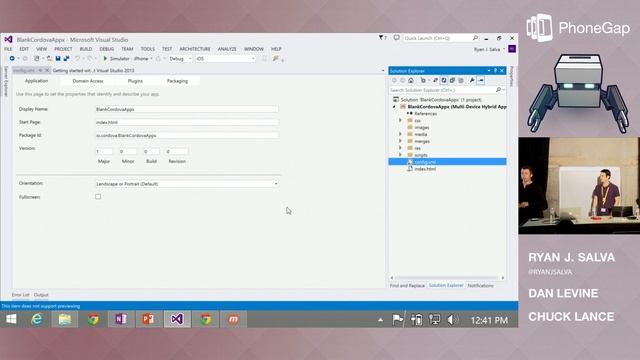
Task: Click the Save toolbar icon
Action: (x=58, y=59)
